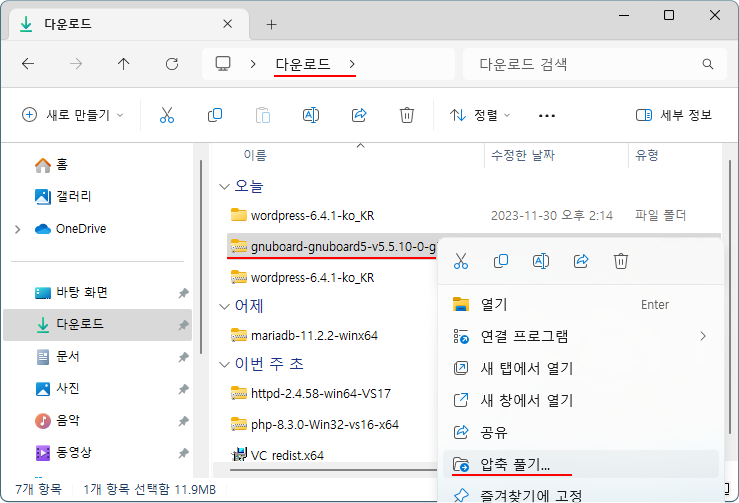
Task: Share via context menu top share icon
Action: [x=581, y=261]
